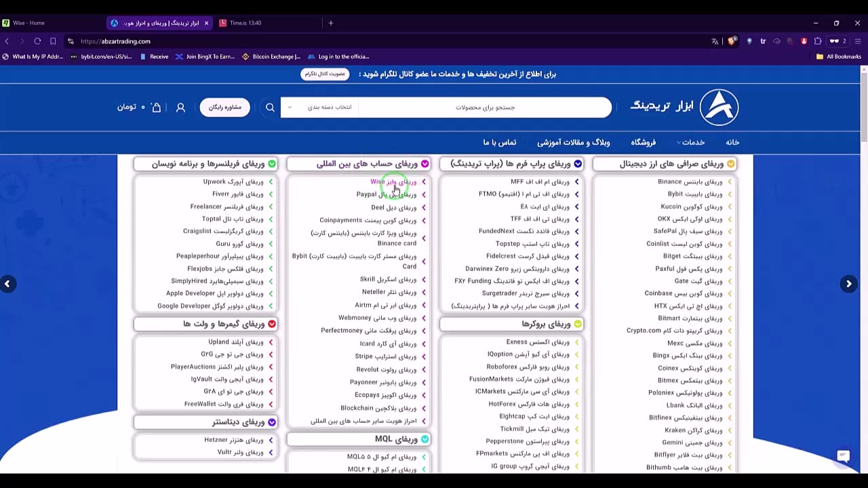Image resolution: width=868 pixels, height=488 pixels.
Task: Click the bookmark page icon
Action: [53, 41]
